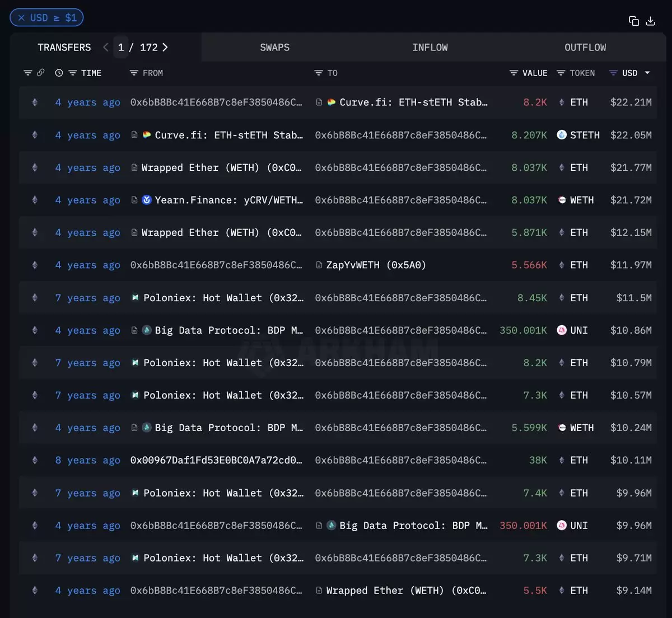
Task: Download transfers via download icon
Action: click(650, 21)
